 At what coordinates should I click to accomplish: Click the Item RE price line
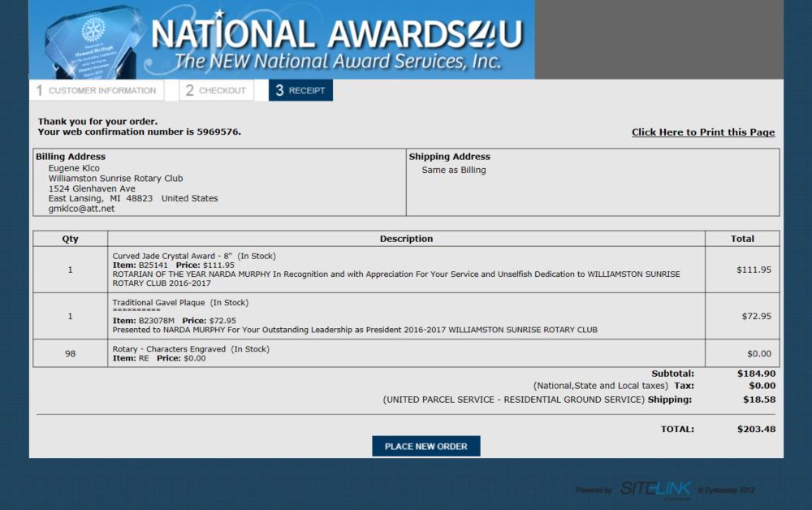(159, 358)
